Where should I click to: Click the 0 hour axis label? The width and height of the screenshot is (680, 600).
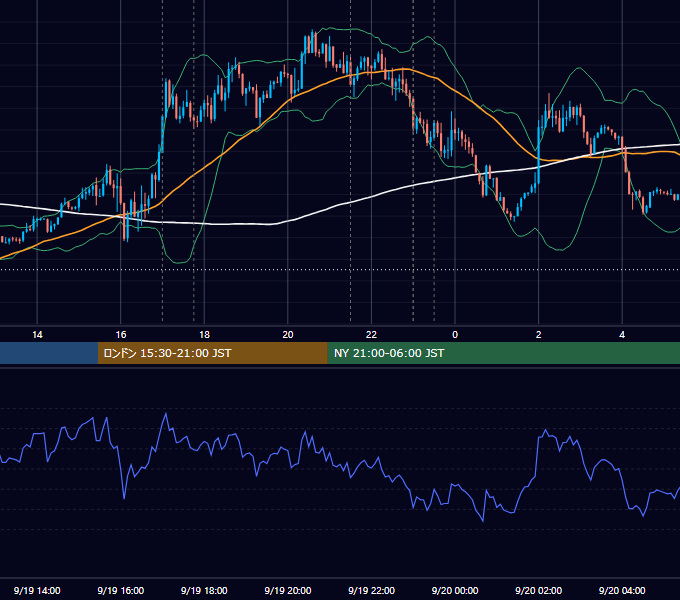coord(455,335)
